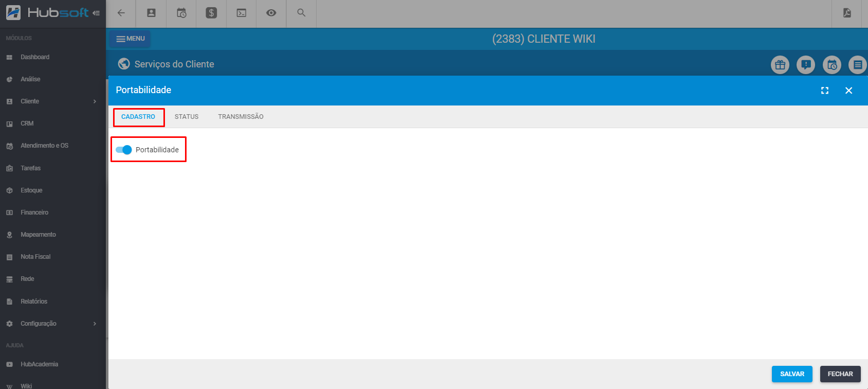Collapse the Hubsoft sidebar arrow icon
This screenshot has height=389, width=868.
(x=96, y=13)
